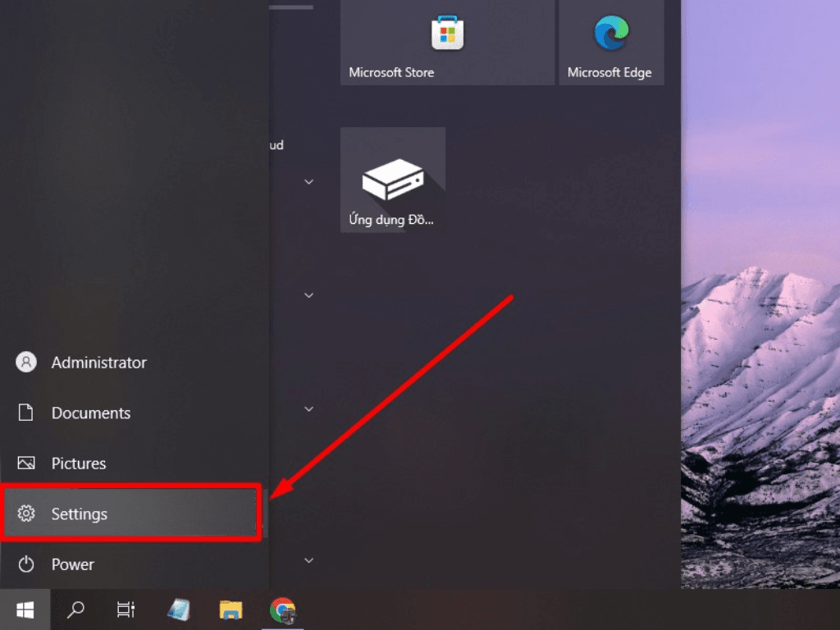840x630 pixels.
Task: Expand the topmost chevron in app list
Action: coord(309,181)
